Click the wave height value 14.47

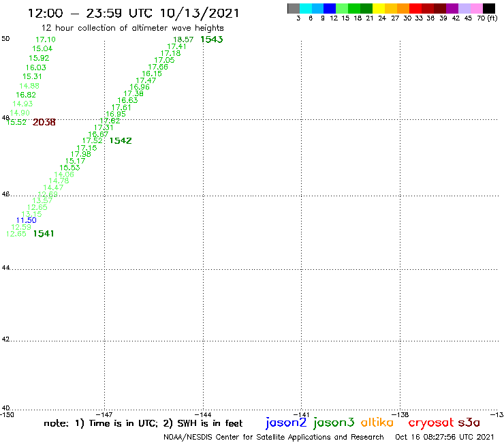pyautogui.click(x=53, y=187)
